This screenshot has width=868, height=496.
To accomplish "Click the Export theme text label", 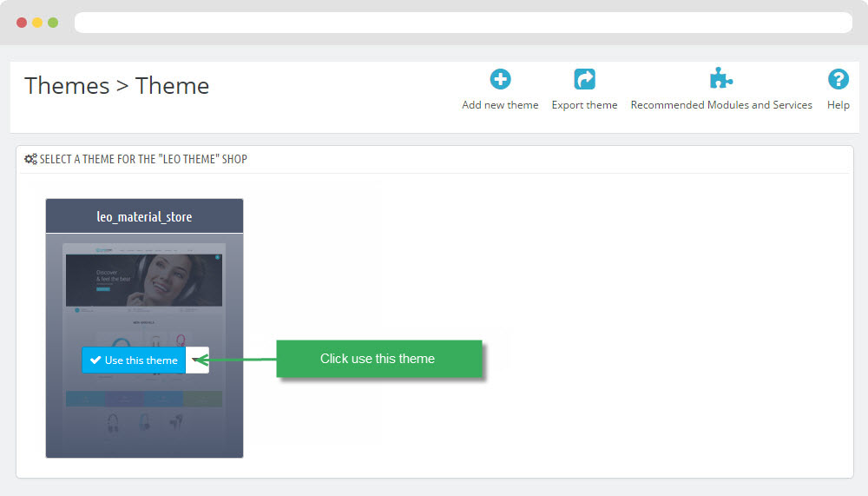I will (584, 105).
